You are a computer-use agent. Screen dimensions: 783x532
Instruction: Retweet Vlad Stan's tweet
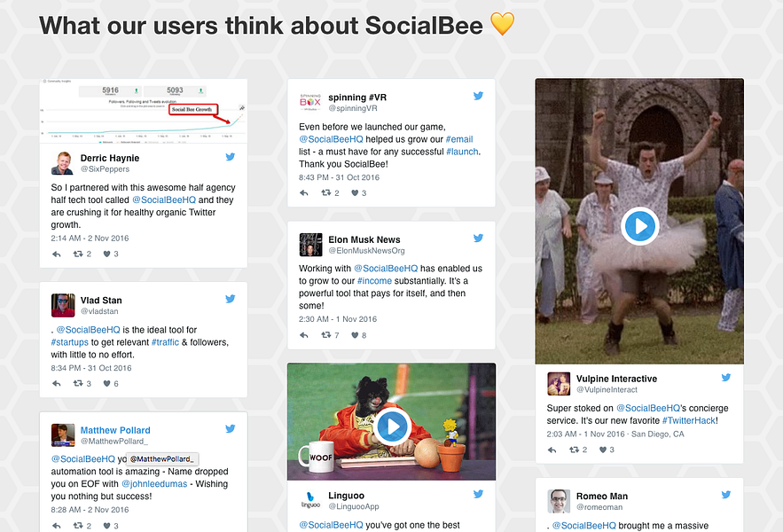click(x=78, y=383)
